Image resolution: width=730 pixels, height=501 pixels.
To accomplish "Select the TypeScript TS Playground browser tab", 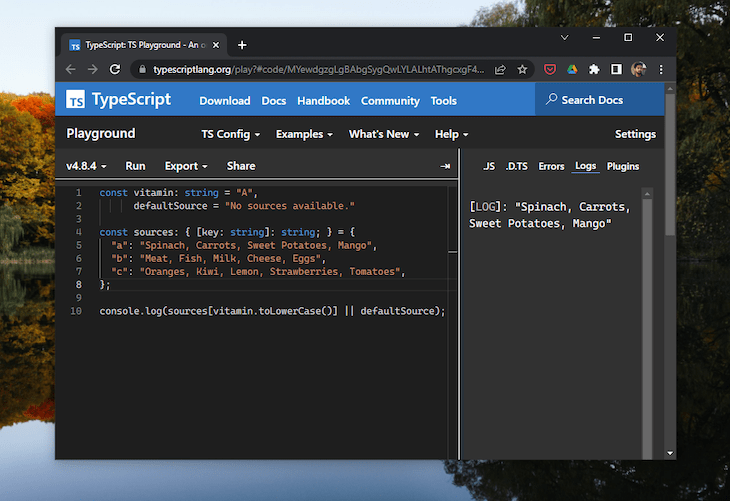I will (x=144, y=45).
